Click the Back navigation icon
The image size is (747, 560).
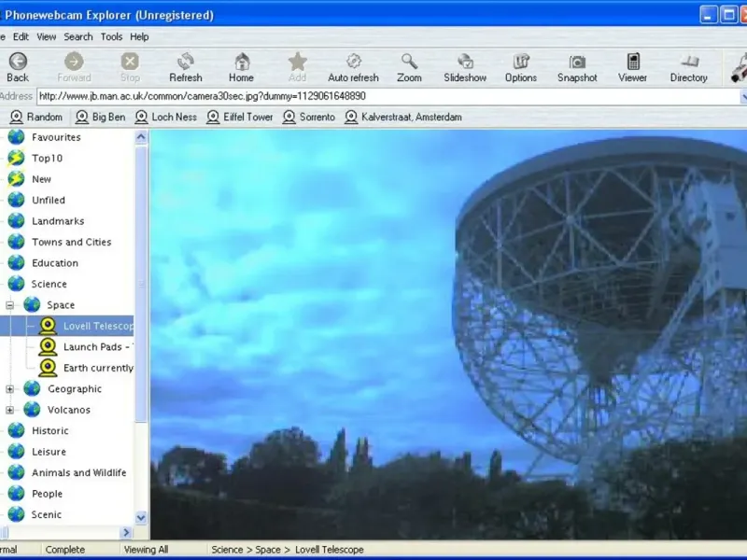(x=17, y=62)
